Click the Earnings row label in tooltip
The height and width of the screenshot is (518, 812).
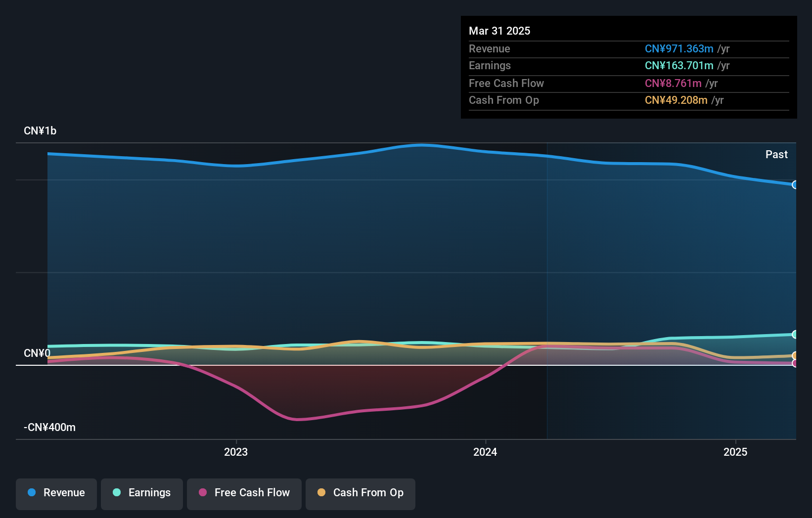(490, 66)
